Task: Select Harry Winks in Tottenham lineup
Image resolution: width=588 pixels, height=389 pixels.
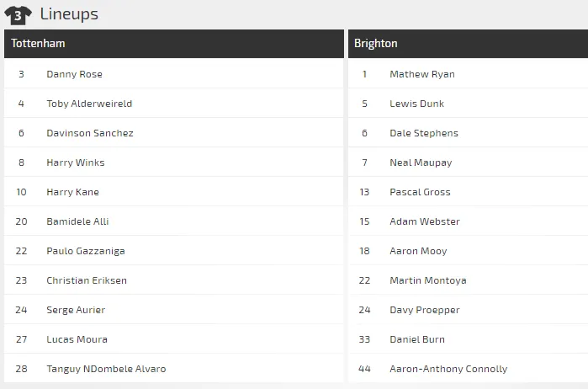Action: coord(76,163)
